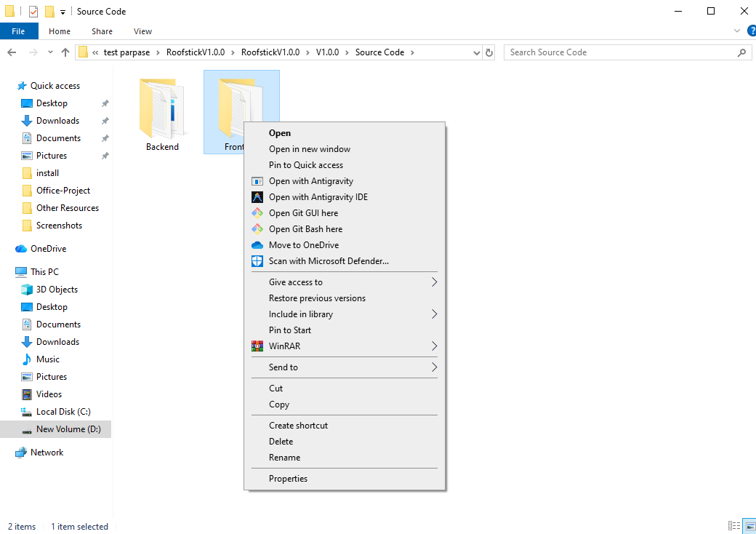The height and width of the screenshot is (534, 756).
Task: Expand the WinRAR submenu arrow
Action: 434,346
